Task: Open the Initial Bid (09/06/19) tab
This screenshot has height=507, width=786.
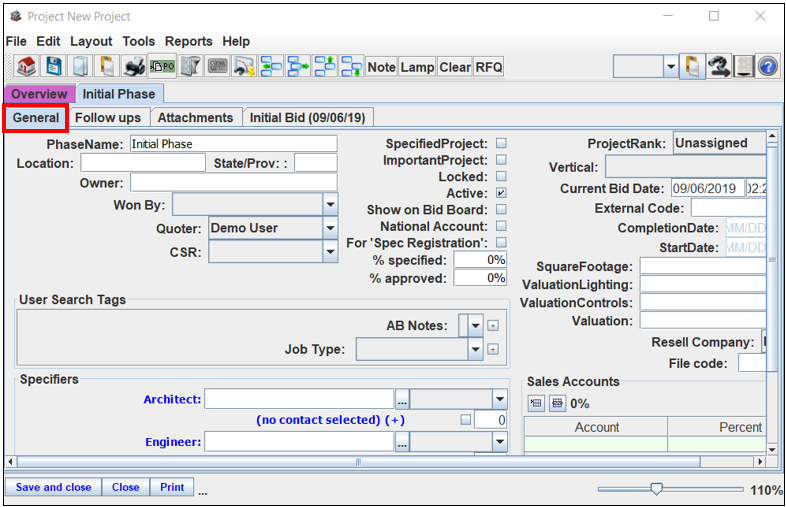Action: point(307,118)
